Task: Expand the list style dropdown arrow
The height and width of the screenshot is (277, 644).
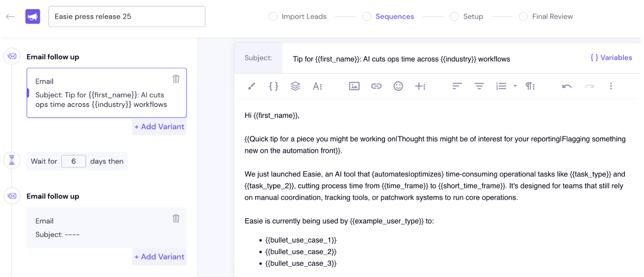Action: point(515,86)
